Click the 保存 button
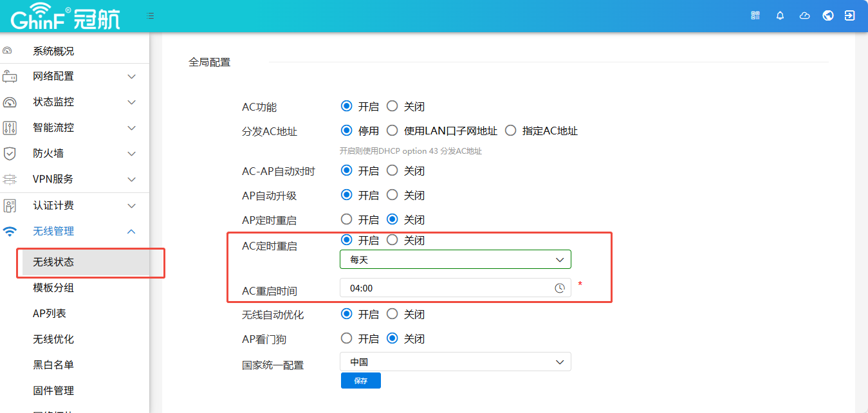 [360, 381]
